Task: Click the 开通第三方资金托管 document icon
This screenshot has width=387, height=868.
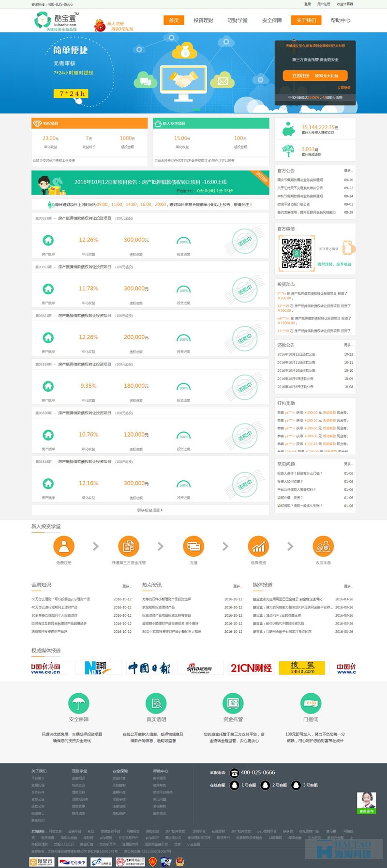Action: pyautogui.click(x=129, y=546)
